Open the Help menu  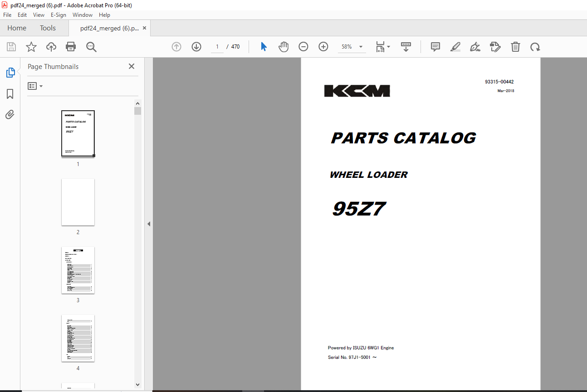[104, 15]
